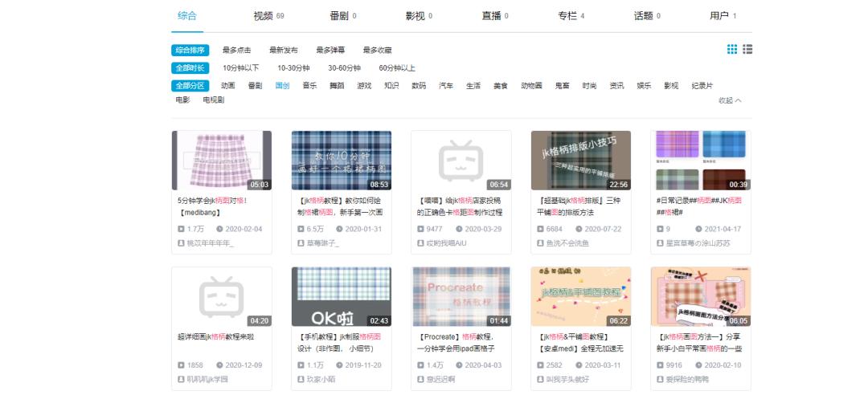
Task: Filter by 美食 category
Action: tap(501, 86)
